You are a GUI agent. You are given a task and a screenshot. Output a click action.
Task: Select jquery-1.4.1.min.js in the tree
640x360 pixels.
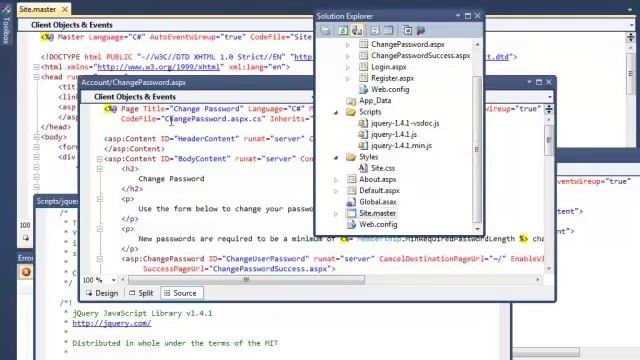pyautogui.click(x=401, y=145)
